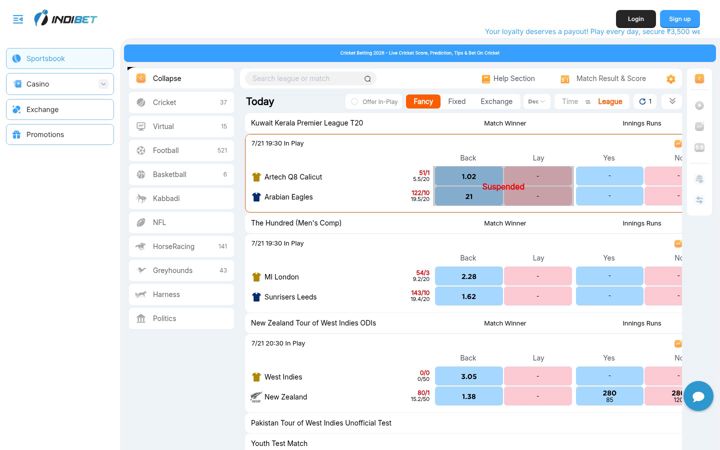Image resolution: width=720 pixels, height=450 pixels.
Task: Click the 7/21 20:30 In Play match header
Action: [278, 343]
